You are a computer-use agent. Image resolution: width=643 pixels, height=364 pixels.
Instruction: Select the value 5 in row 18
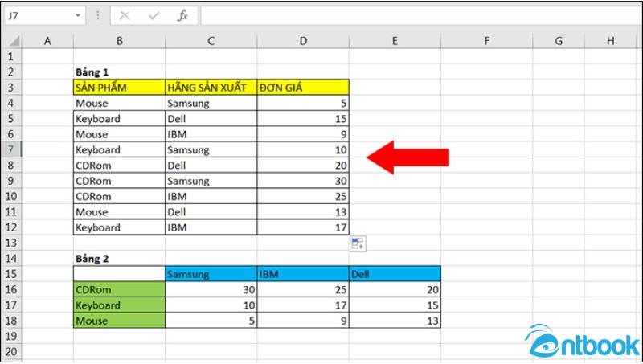(211, 321)
